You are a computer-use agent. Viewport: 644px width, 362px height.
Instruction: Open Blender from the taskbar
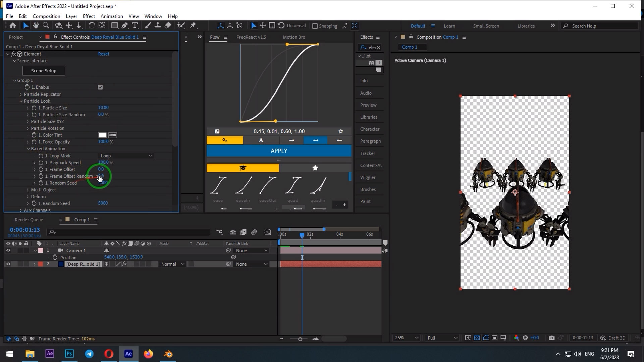point(168,354)
